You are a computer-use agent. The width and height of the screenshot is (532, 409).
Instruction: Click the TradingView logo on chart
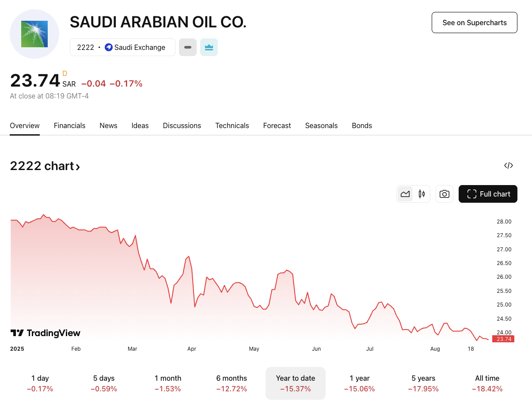click(46, 333)
